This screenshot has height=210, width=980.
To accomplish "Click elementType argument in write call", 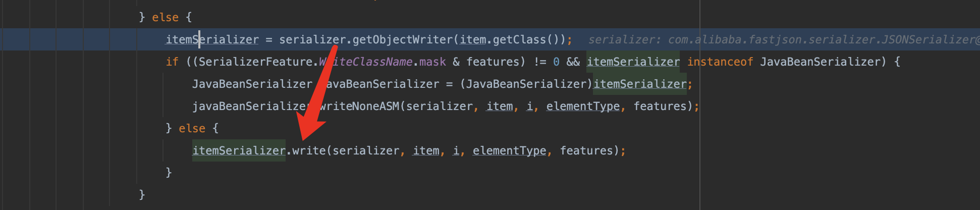I will tap(509, 150).
